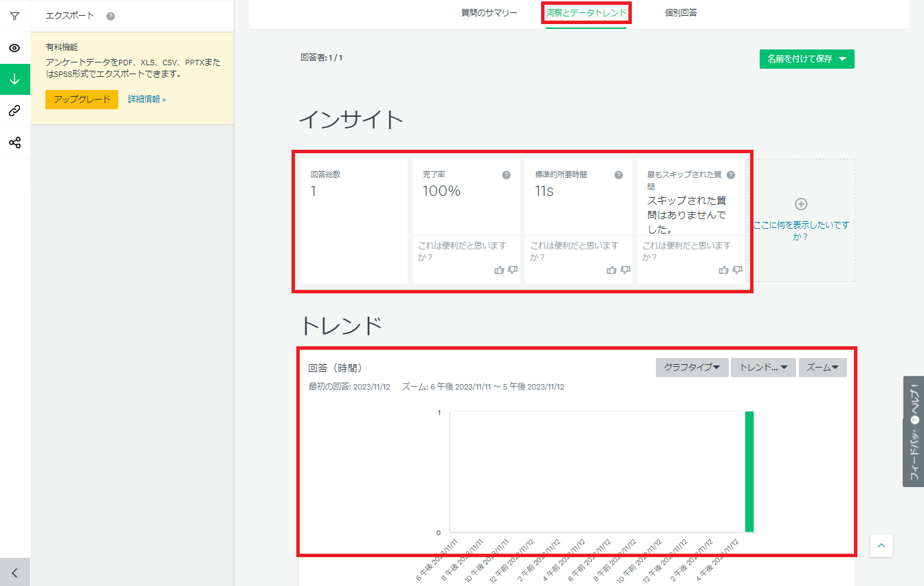The height and width of the screenshot is (586, 924).
Task: Click the アップグレード button
Action: pyautogui.click(x=82, y=100)
